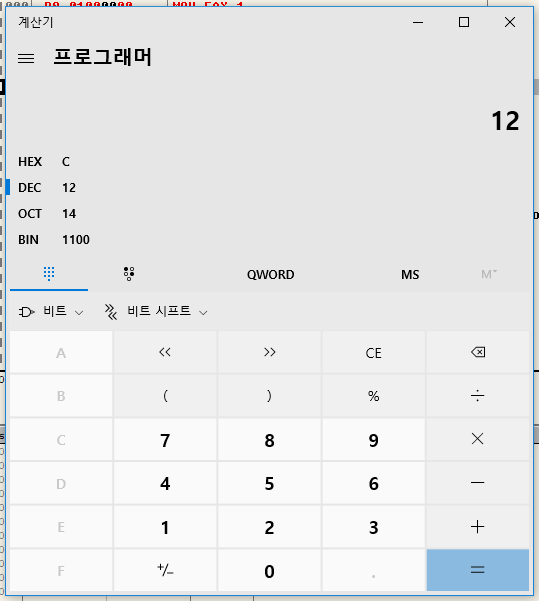Store value with MS memory button

click(410, 274)
